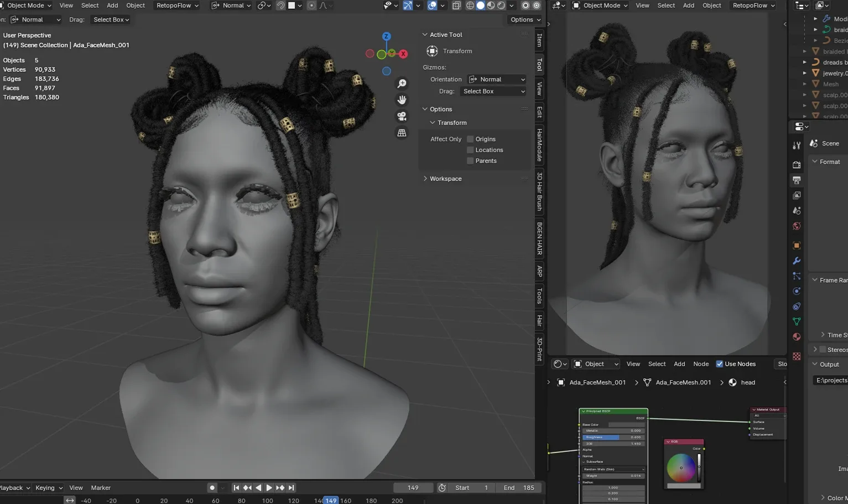Open the View Layer properties icon
Image resolution: width=848 pixels, height=504 pixels.
tap(797, 195)
